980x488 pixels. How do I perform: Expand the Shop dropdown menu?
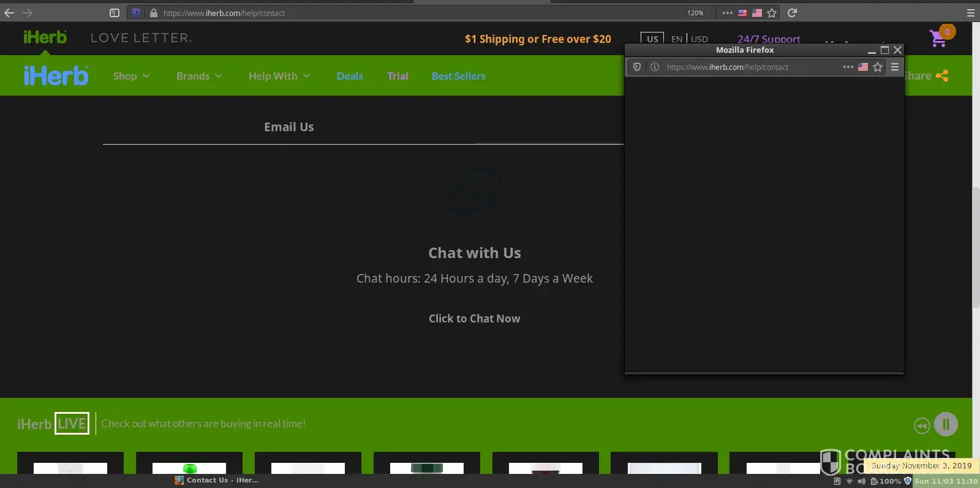click(x=131, y=76)
